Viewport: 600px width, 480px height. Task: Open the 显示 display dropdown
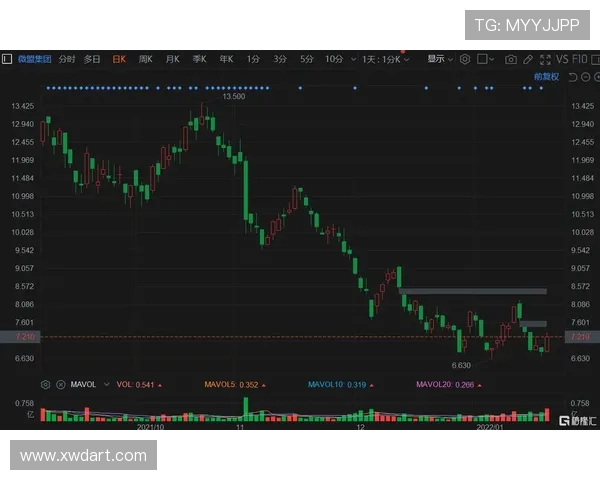(x=440, y=59)
